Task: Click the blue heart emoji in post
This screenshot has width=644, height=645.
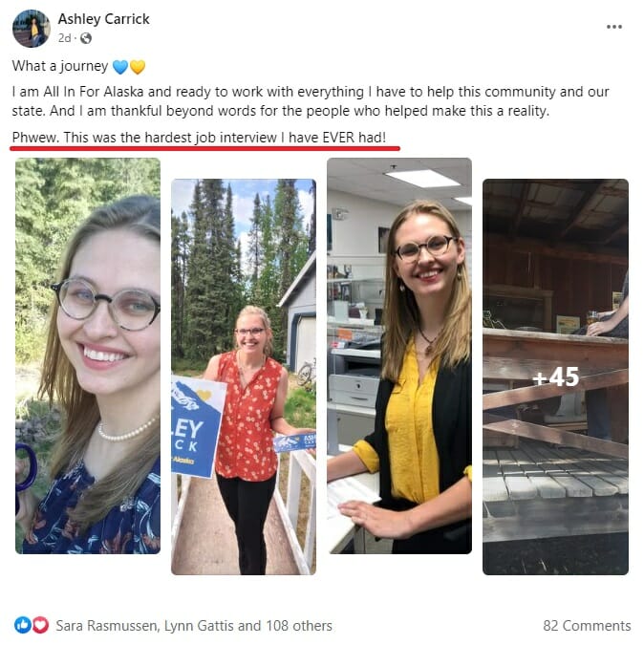Action: click(x=120, y=67)
